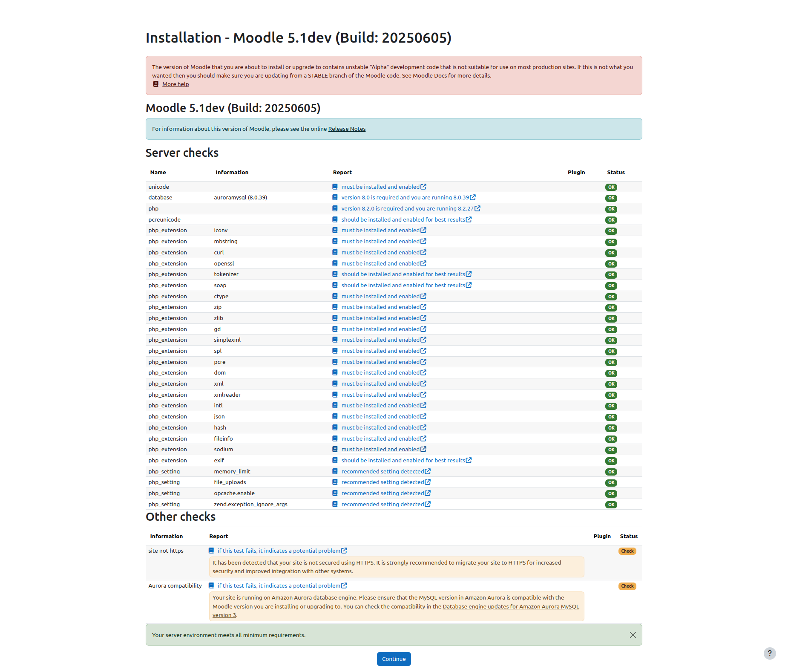Click docs book icon in simplexml row

coord(335,340)
